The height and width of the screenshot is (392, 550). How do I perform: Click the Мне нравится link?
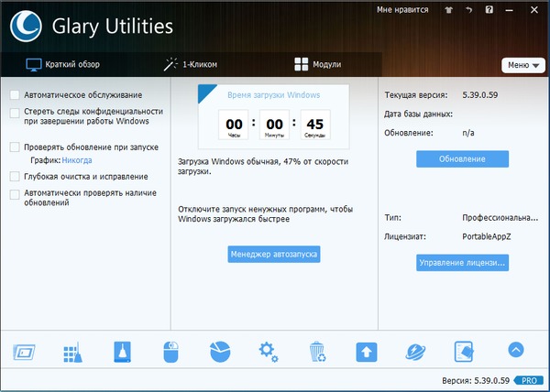(x=402, y=10)
